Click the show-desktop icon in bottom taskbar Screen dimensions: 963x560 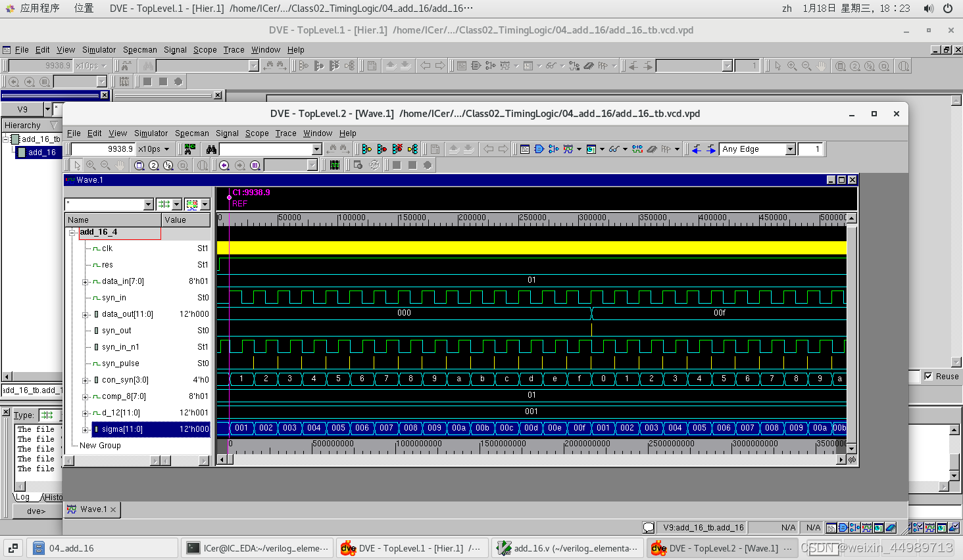tap(12, 548)
